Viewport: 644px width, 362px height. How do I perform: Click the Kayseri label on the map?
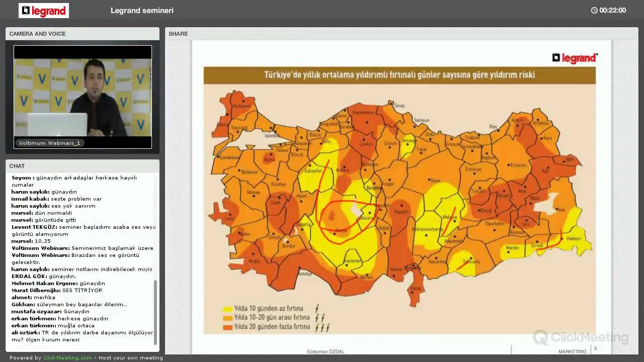coord(400,213)
